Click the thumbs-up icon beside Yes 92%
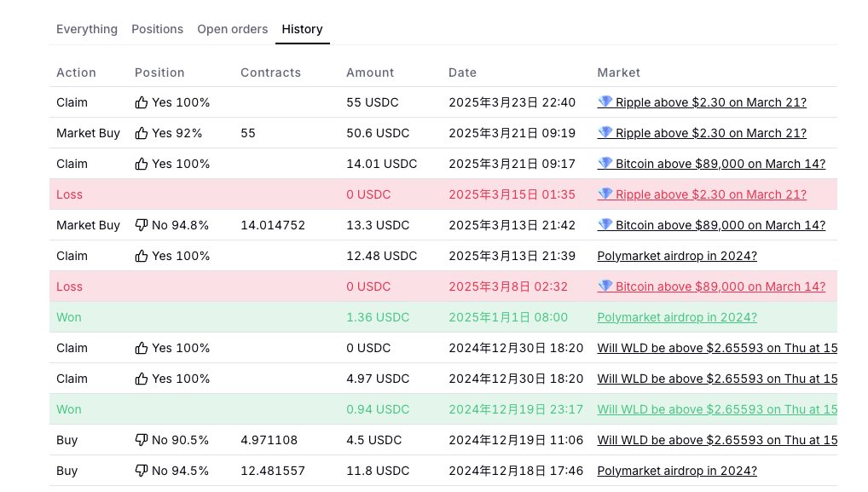The width and height of the screenshot is (868, 492). pos(142,133)
